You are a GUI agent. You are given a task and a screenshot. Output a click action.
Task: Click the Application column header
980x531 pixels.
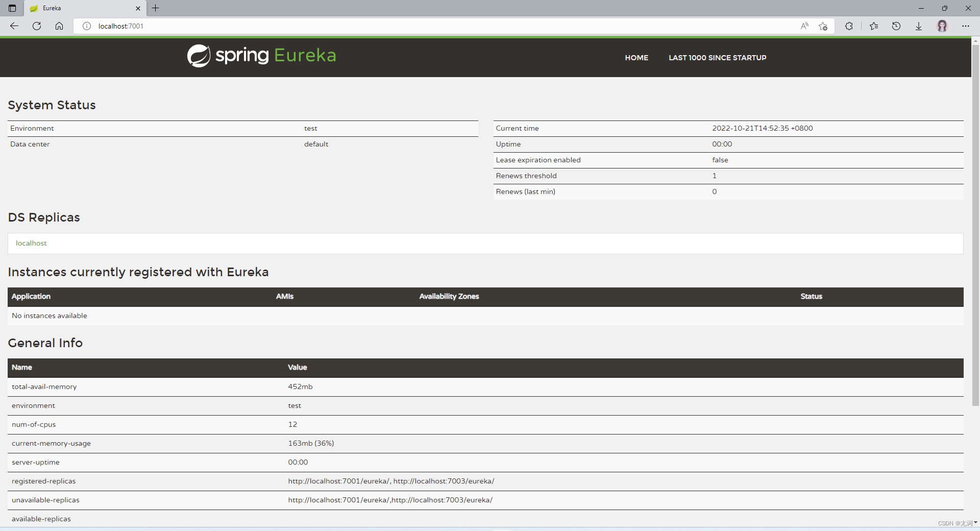(31, 296)
